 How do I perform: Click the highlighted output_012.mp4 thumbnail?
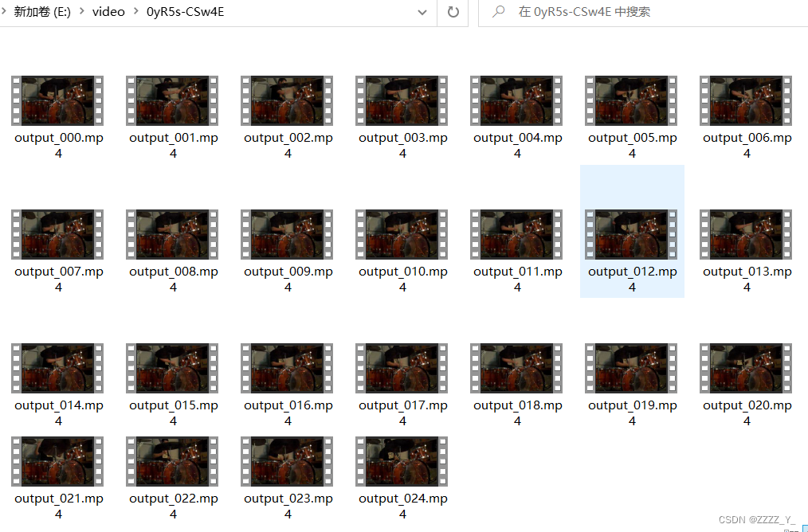[631, 234]
